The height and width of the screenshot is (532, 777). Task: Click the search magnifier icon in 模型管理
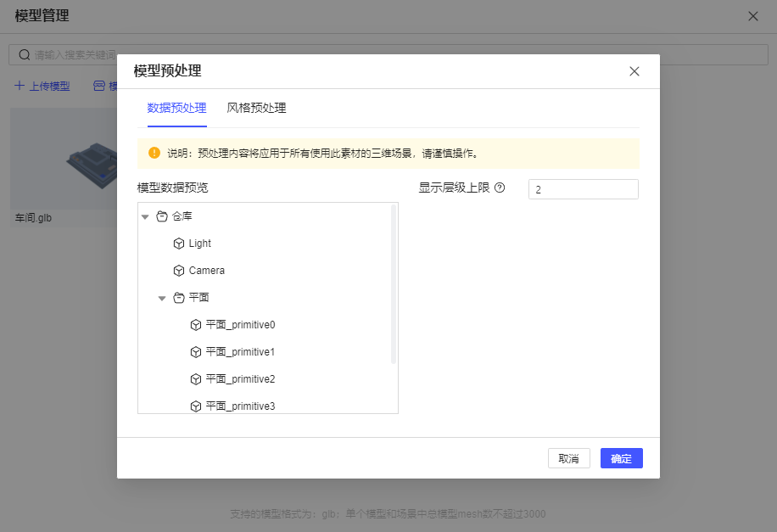tap(25, 54)
